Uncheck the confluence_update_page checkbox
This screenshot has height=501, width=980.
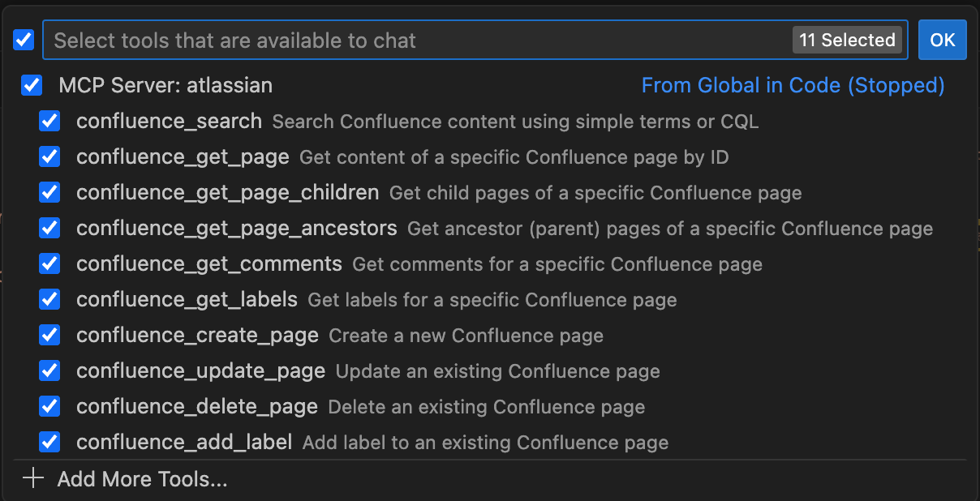pos(49,370)
